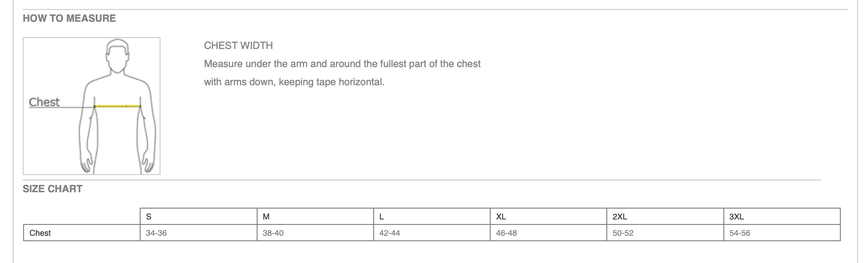Select the L size column header
Screen dimensions: 868x263
click(x=432, y=216)
